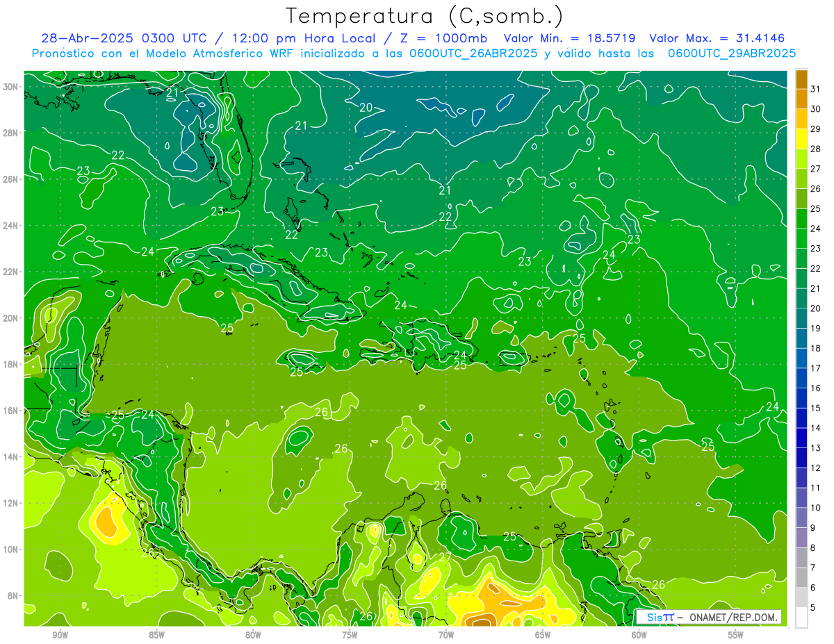
Task: Select "Valor Max. = 31.4146" in header
Action: pyautogui.click(x=718, y=38)
